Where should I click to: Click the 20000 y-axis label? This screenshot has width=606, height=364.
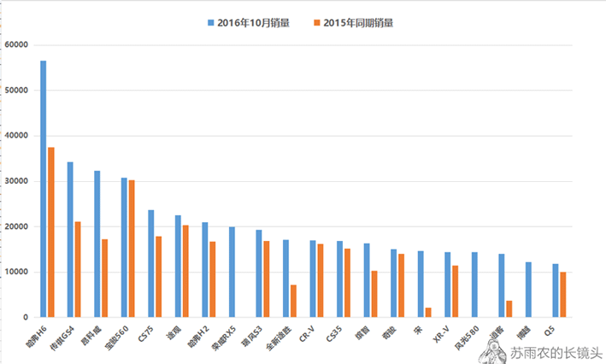(x=16, y=226)
